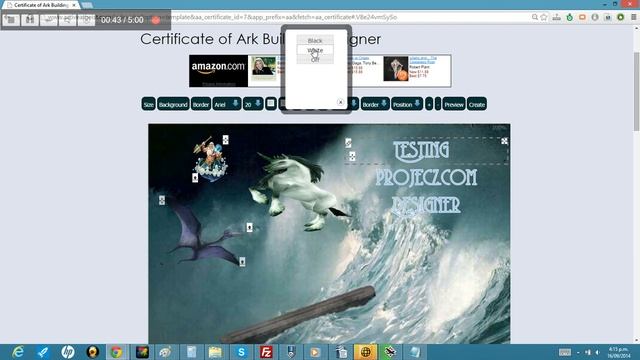Viewport: 640px width, 360px height.
Task: Click the light color swatch in toolbar
Action: [x=271, y=103]
